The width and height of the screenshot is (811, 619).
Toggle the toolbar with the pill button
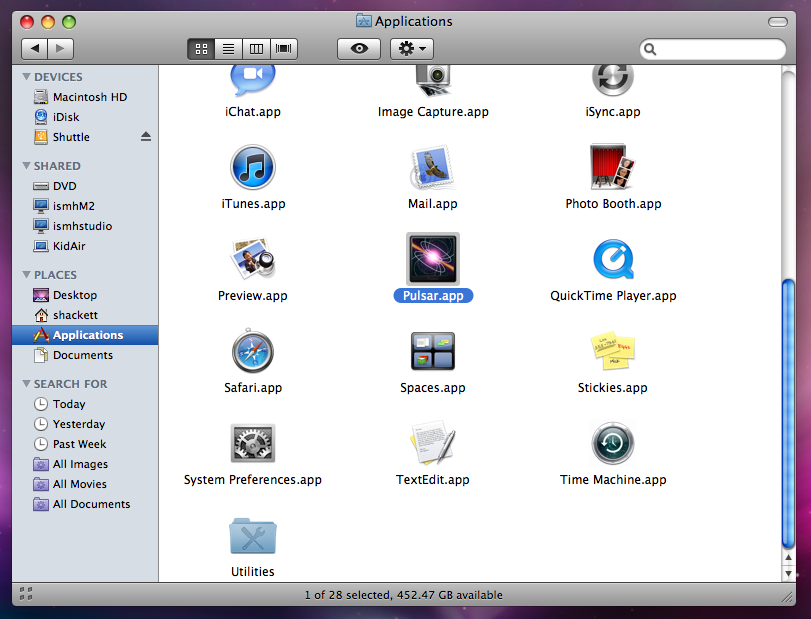tap(777, 22)
